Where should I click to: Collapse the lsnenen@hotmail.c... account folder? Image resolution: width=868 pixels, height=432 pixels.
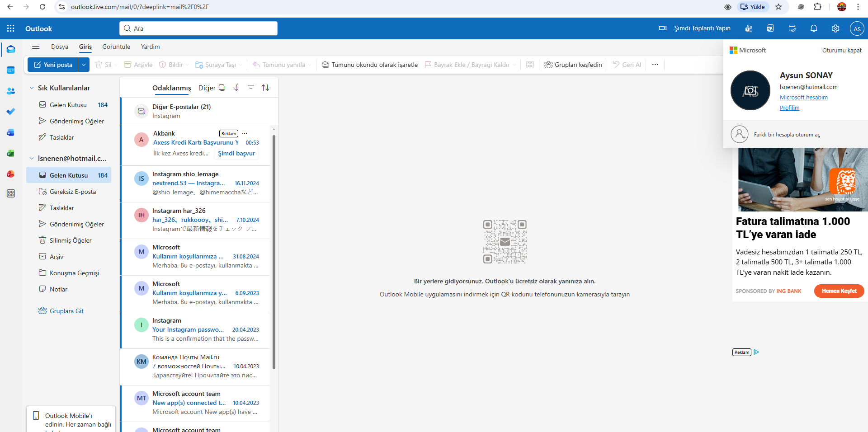[32, 159]
